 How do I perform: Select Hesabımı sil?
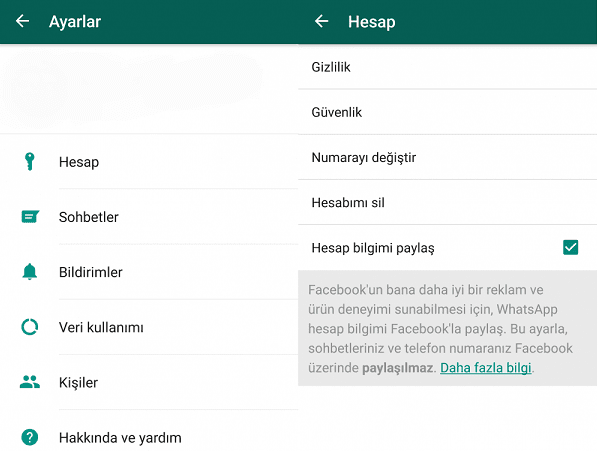coord(447,202)
